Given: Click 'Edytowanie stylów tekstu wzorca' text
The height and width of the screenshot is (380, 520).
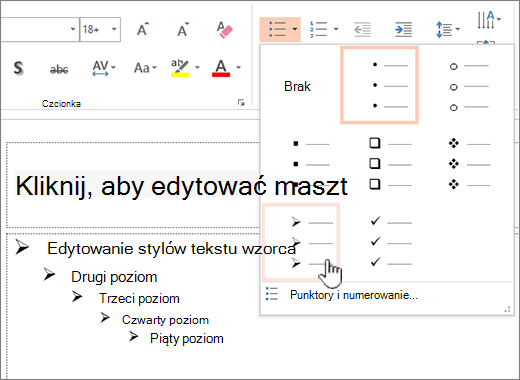Looking at the screenshot, I should pyautogui.click(x=171, y=249).
